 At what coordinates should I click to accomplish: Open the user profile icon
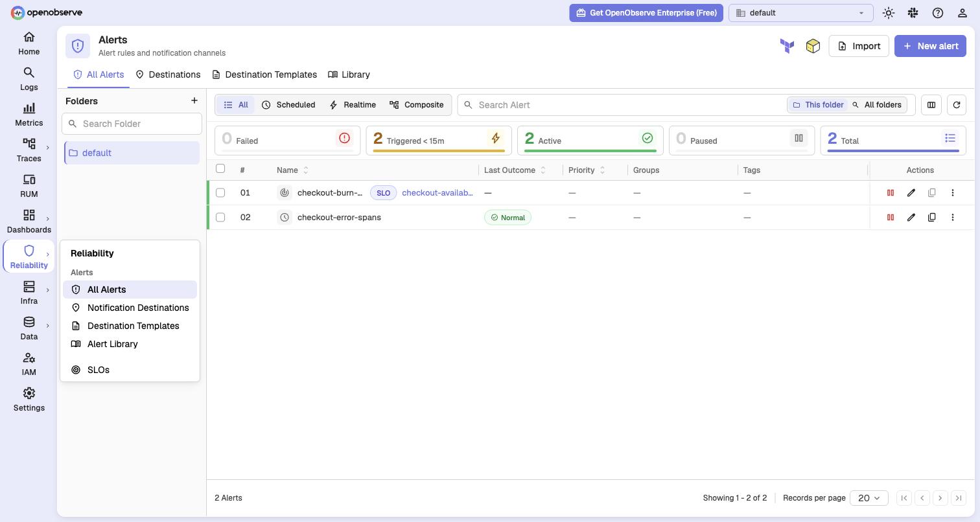click(x=962, y=13)
